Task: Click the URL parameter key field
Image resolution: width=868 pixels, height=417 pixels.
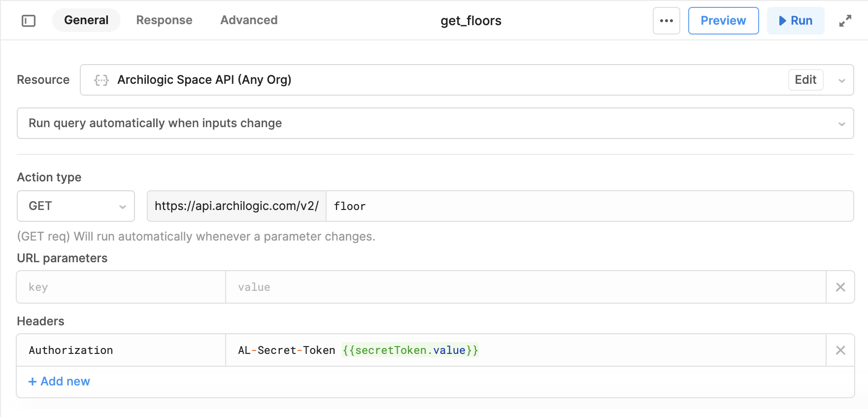Action: [x=121, y=287]
